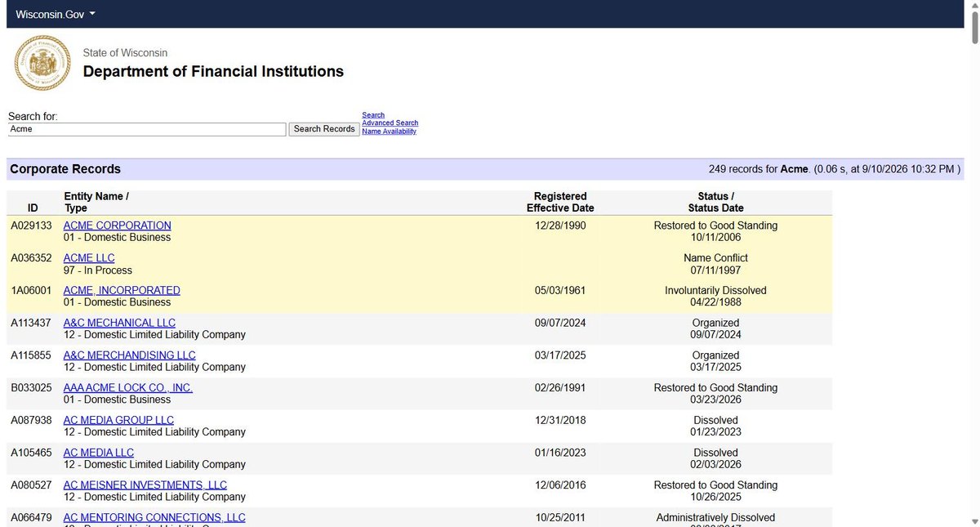Open the AAA ACME LOCK CO., INC. record
Viewport: 980px width, 527px height.
point(128,388)
